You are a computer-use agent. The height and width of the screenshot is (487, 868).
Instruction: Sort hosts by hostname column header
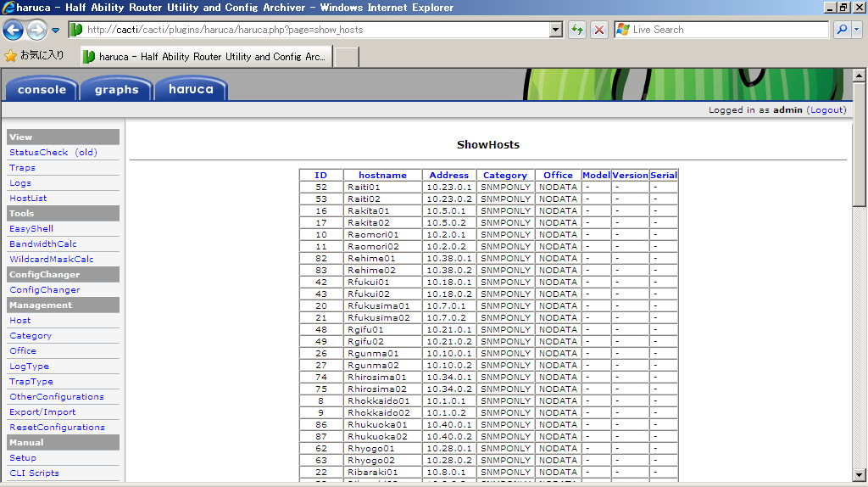[x=382, y=175]
